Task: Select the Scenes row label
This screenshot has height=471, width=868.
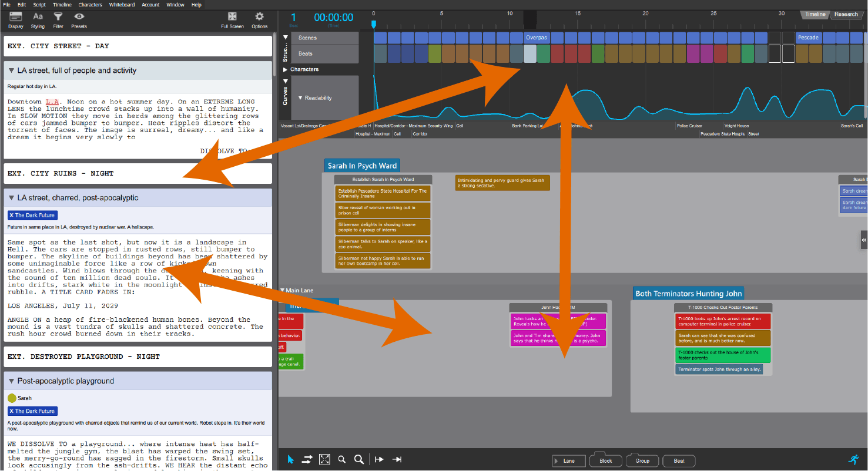Action: 324,38
